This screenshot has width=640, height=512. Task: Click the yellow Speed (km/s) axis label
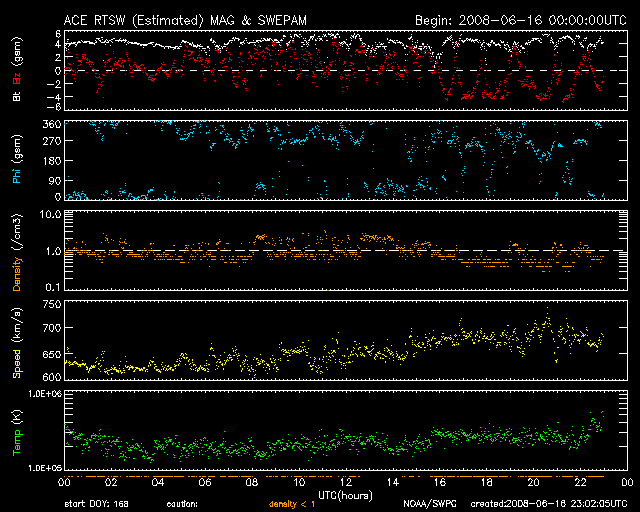pos(15,338)
